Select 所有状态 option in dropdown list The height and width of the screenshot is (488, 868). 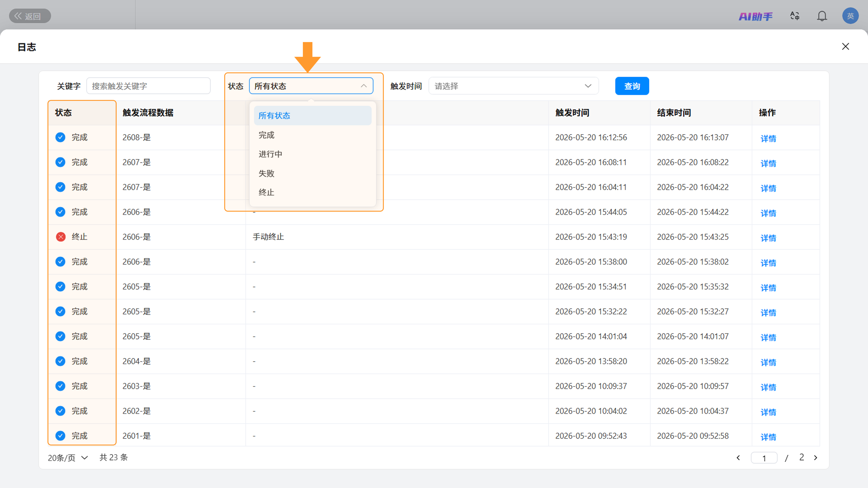(313, 116)
